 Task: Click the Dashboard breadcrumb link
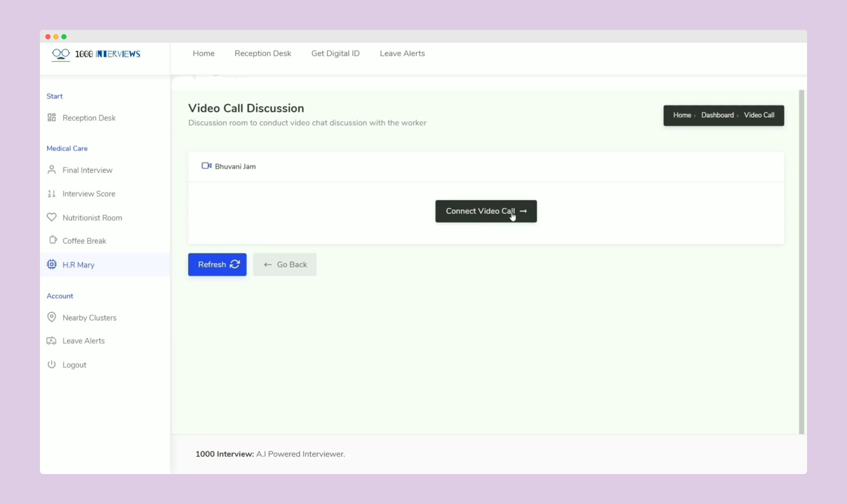point(717,115)
